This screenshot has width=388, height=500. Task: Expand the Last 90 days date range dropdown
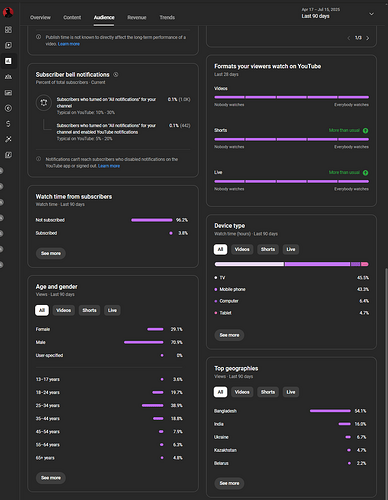point(337,13)
